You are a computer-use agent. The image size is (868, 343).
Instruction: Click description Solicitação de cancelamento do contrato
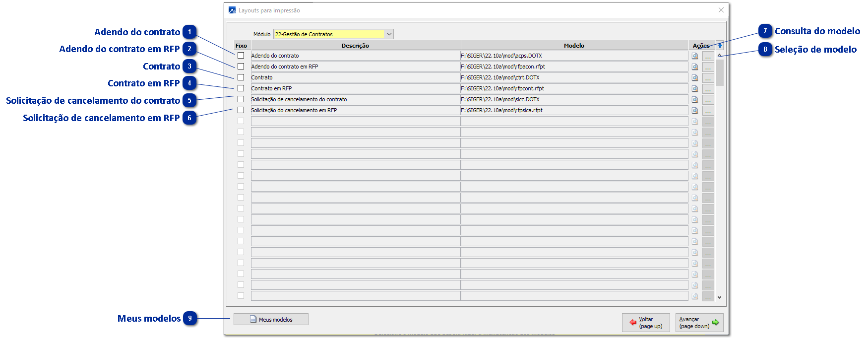[355, 99]
